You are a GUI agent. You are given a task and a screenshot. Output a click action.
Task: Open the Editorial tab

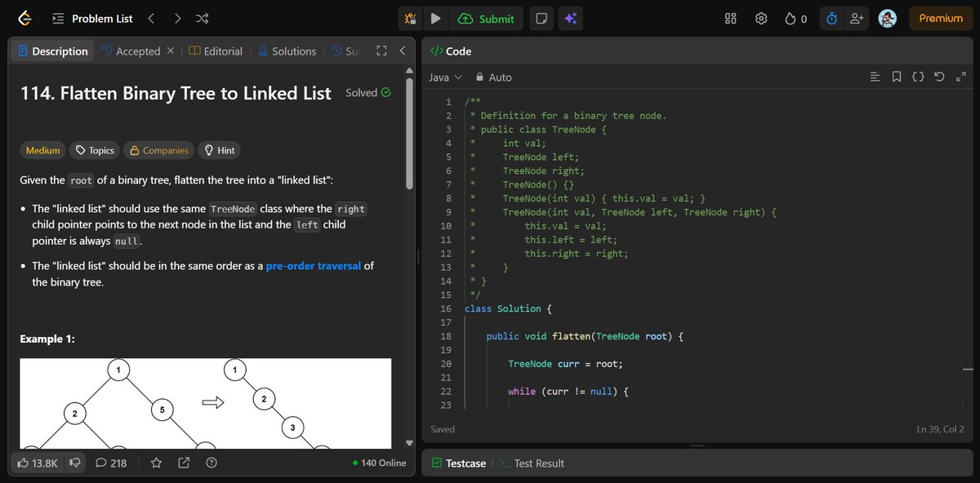[216, 51]
